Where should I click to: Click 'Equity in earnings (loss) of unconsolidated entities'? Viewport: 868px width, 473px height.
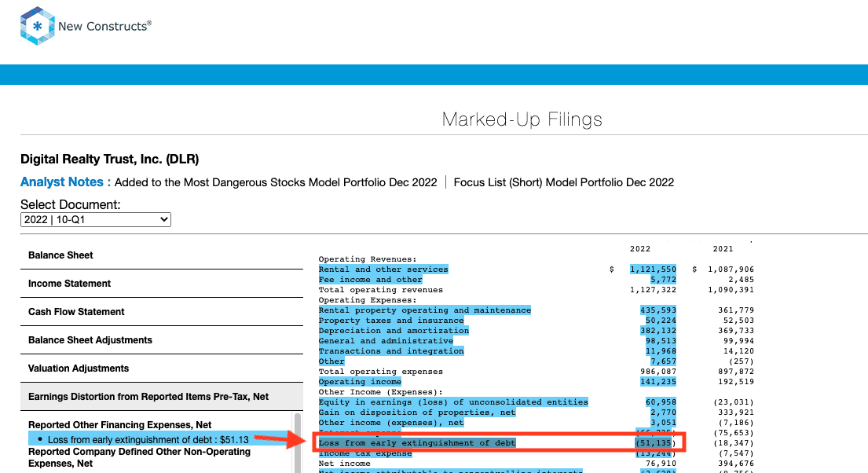click(x=453, y=402)
